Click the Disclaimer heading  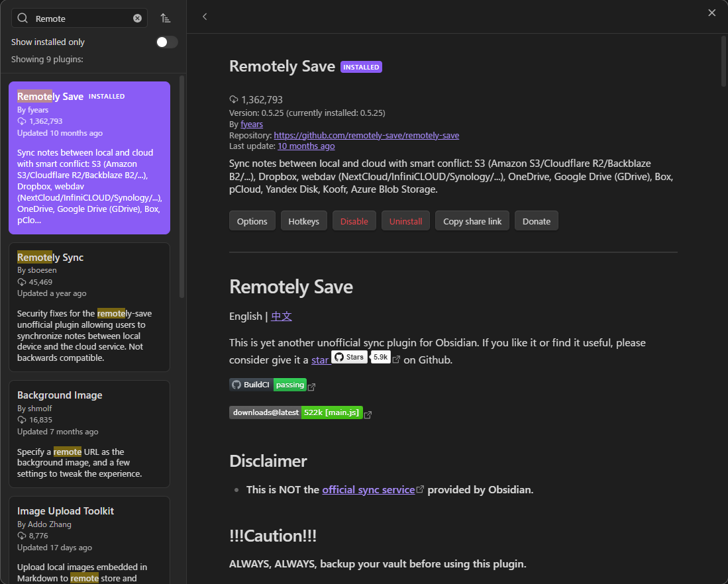click(x=268, y=461)
